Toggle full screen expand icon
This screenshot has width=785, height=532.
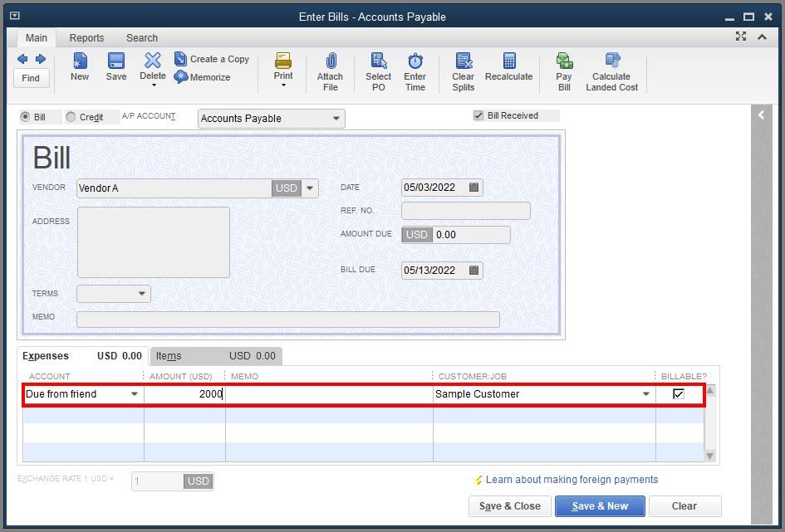741,36
